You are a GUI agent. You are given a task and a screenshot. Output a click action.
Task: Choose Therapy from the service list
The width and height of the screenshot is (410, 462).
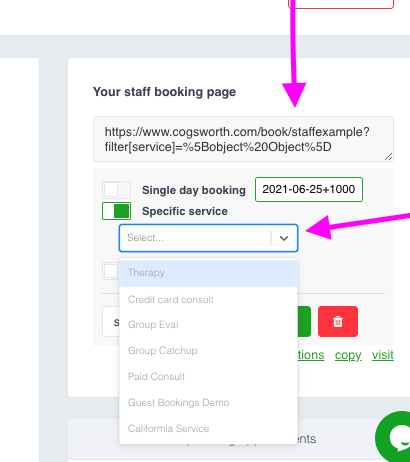(x=208, y=273)
